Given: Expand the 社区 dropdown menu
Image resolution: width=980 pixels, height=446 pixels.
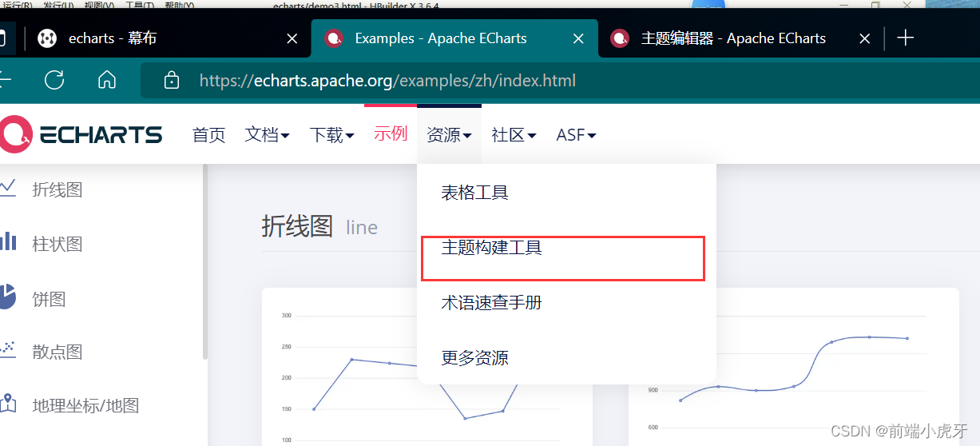Looking at the screenshot, I should coord(514,135).
